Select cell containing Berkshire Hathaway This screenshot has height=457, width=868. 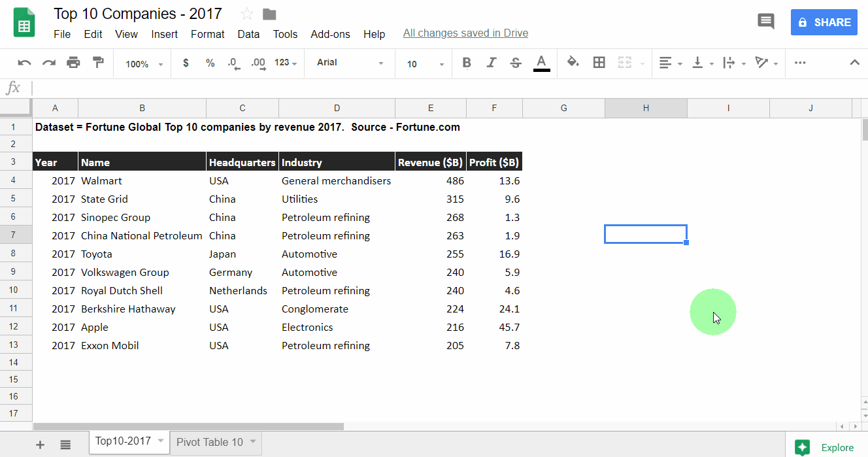pos(142,309)
